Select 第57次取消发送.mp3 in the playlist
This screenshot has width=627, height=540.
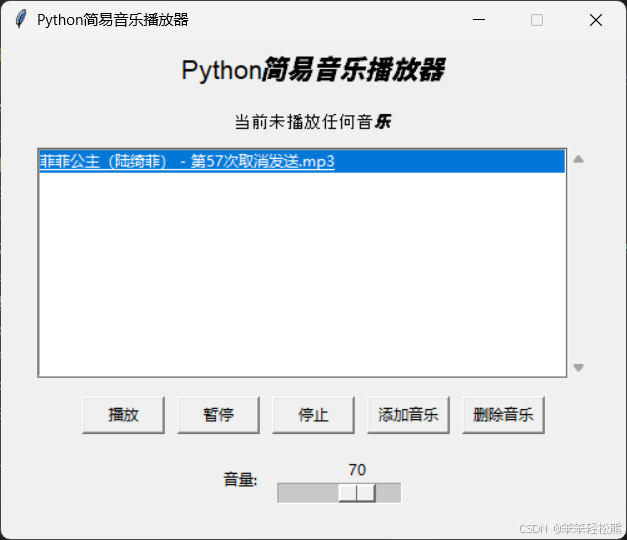302,161
